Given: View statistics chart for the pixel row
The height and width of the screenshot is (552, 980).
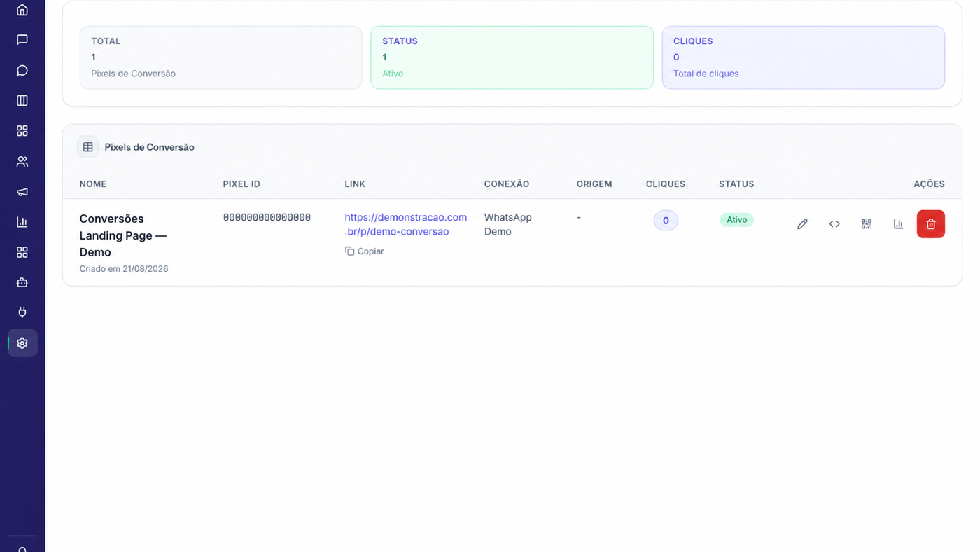Looking at the screenshot, I should pos(898,224).
